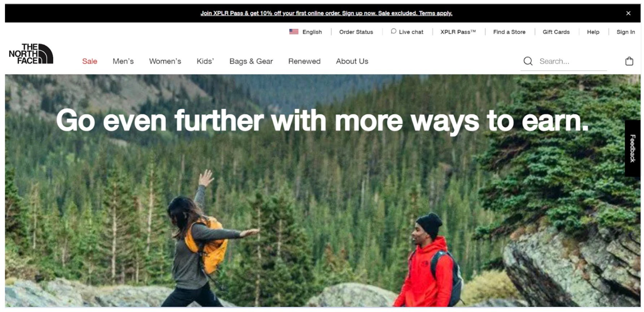Follow the Join XPLR Pass promo link
This screenshot has height=312, width=644.
click(x=326, y=13)
